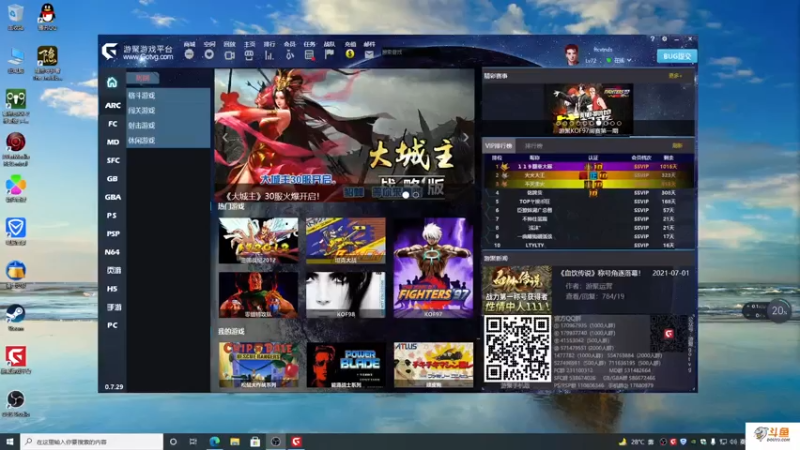Select the PS platform in sidebar
Viewport: 800px width, 450px height.
[113, 215]
